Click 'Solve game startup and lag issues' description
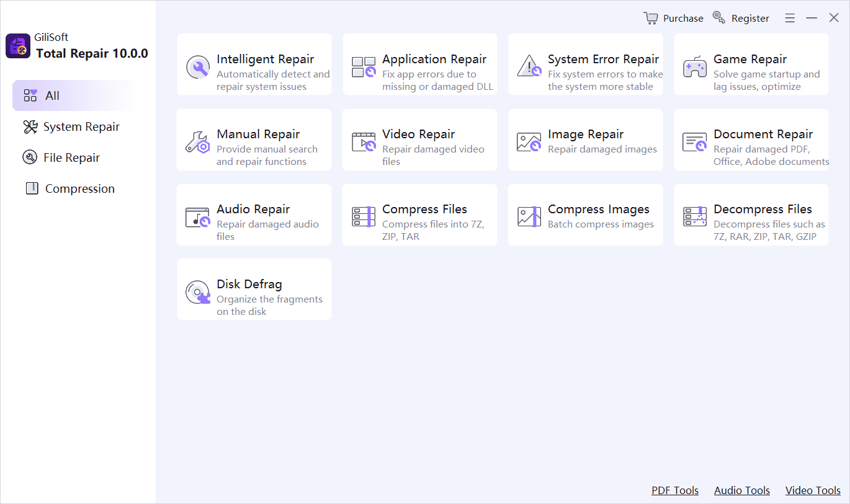The width and height of the screenshot is (850, 504). pyautogui.click(x=767, y=81)
